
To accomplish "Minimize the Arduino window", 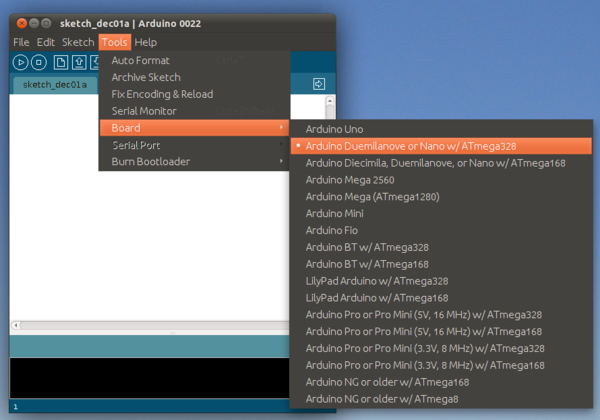I will [x=34, y=23].
